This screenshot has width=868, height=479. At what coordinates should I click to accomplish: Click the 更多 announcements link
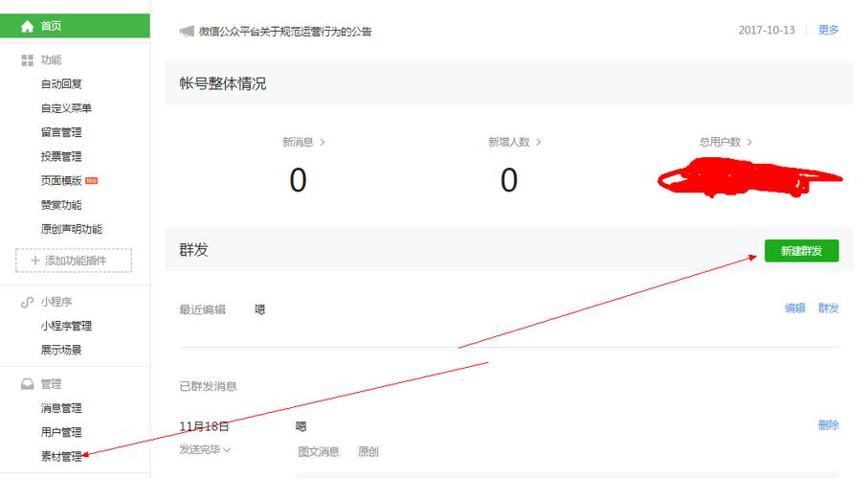click(828, 30)
